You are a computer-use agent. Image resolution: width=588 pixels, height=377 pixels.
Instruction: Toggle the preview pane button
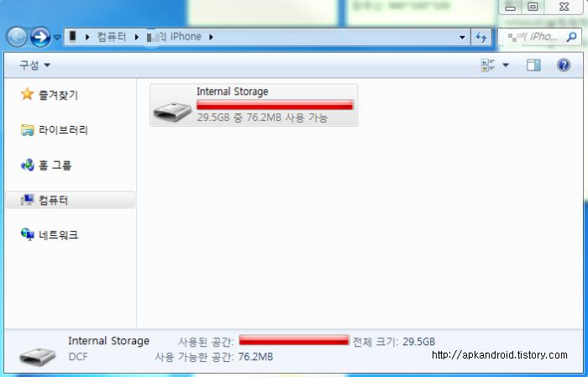point(533,65)
